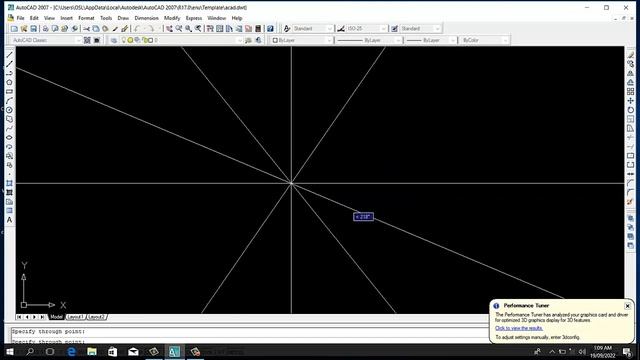
Task: Click the Pan realtime icon
Action: pos(169,29)
